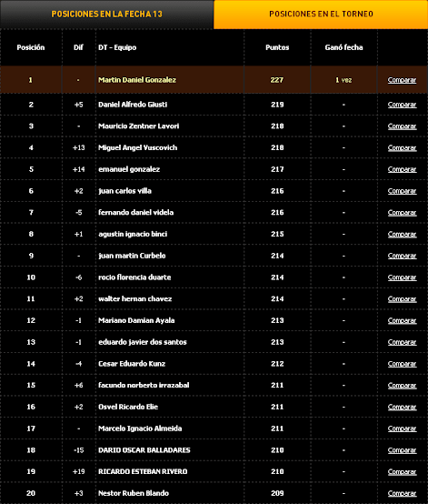The width and height of the screenshot is (428, 504).
Task: Open Comparar for Mariano Damian Ayala
Action: coord(402,320)
